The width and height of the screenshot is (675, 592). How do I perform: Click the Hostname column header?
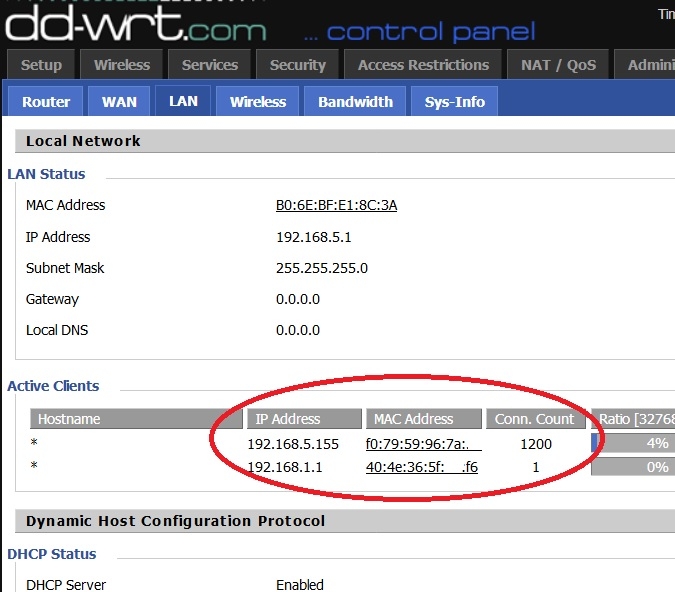tap(136, 419)
